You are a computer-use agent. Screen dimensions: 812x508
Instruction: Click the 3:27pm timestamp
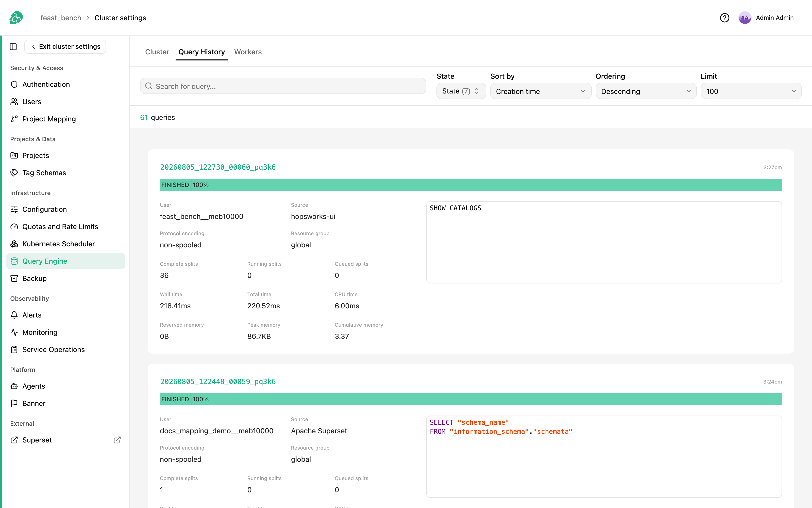[x=772, y=167]
